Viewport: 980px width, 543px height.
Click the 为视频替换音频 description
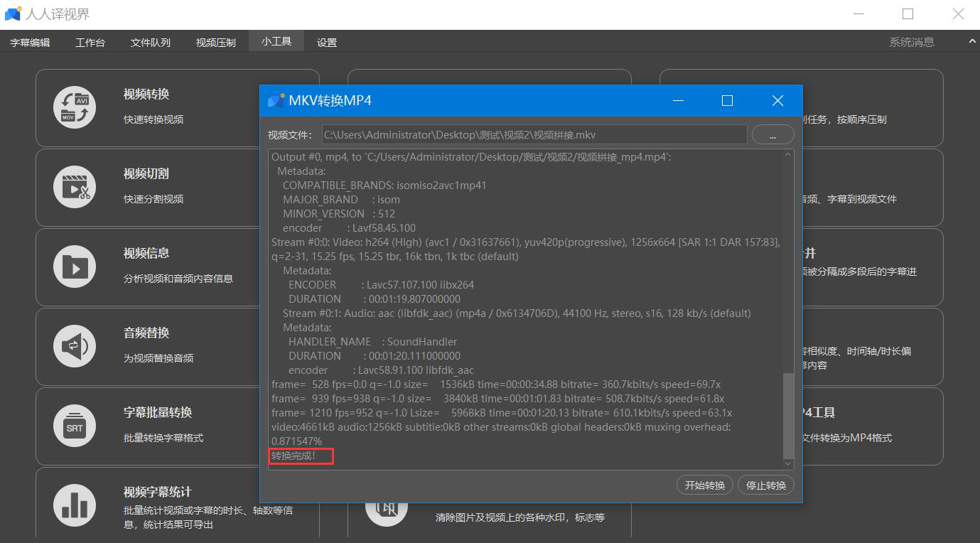(x=158, y=358)
